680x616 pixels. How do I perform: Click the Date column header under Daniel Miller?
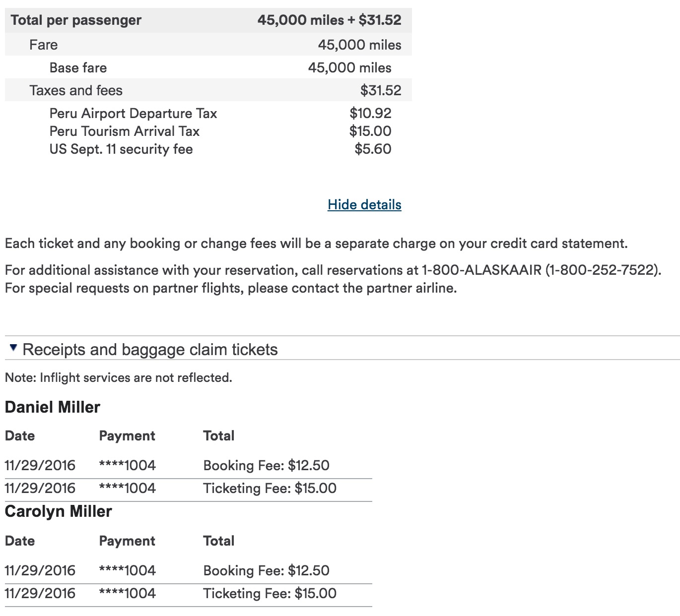pos(20,436)
